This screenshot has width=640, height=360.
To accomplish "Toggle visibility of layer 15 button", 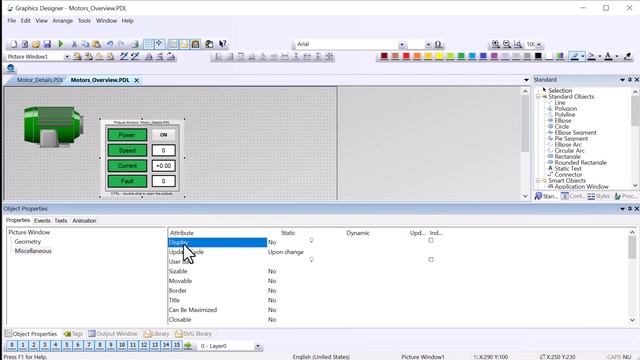I will point(177,345).
